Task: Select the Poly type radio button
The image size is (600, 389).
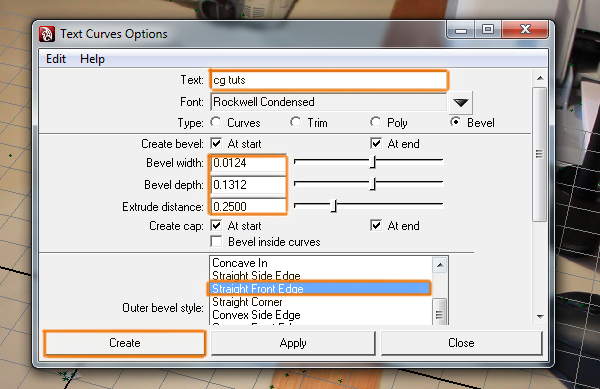Action: point(375,122)
